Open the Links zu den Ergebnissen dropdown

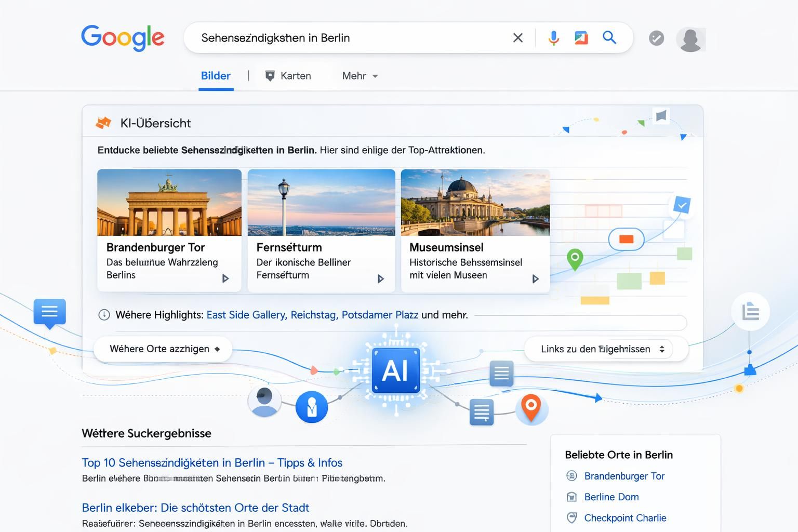click(x=606, y=349)
